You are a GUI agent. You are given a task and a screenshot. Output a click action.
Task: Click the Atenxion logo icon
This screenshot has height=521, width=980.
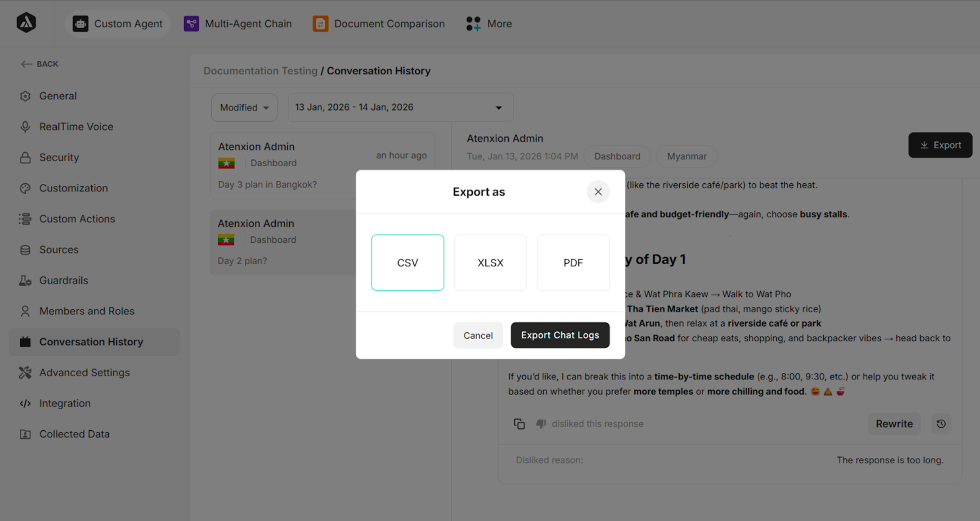[26, 23]
